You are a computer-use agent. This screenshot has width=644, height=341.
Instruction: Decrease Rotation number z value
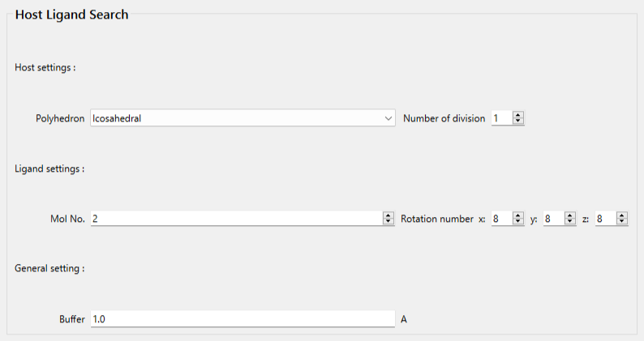[622, 222]
